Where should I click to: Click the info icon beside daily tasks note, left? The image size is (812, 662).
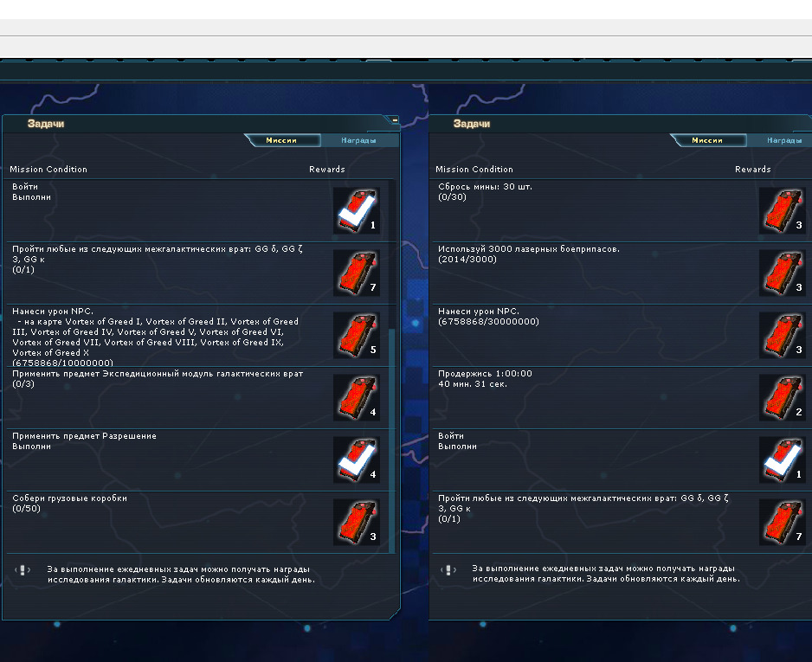pyautogui.click(x=23, y=570)
